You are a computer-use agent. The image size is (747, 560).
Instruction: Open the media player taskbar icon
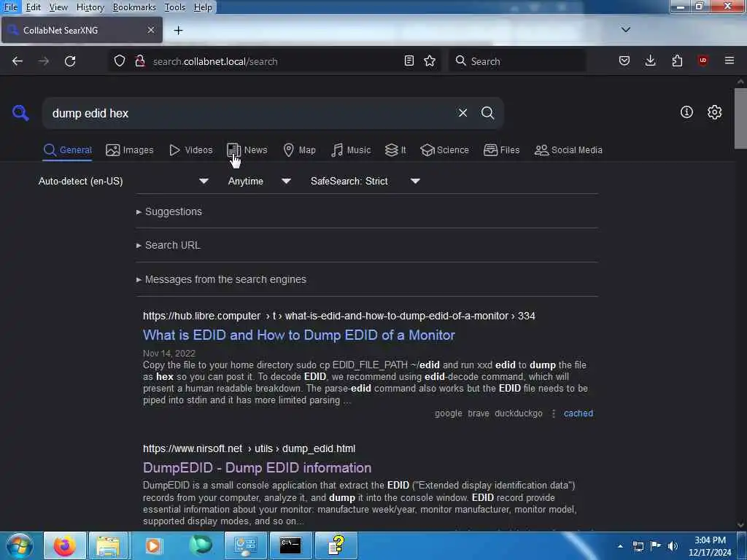153,545
